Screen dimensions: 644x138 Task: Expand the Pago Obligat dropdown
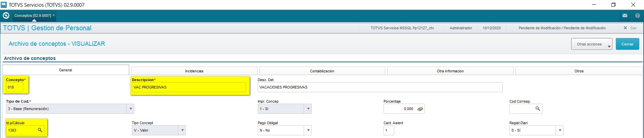coord(308,130)
